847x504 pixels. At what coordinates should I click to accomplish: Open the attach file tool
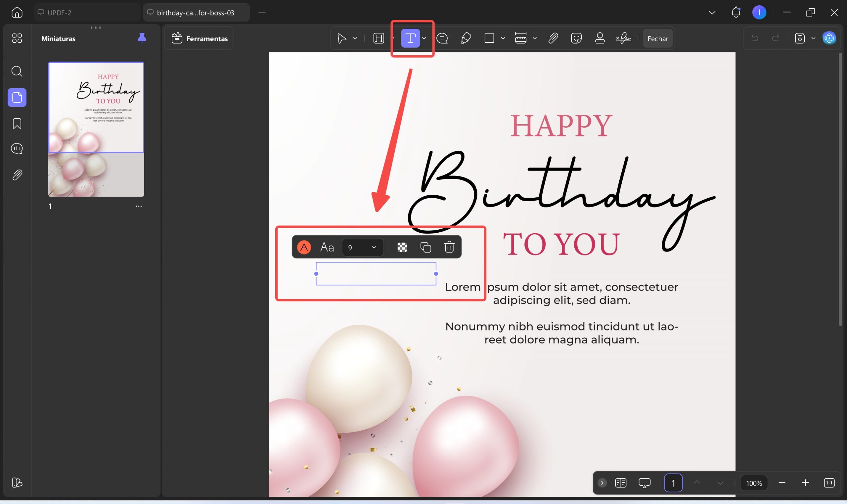coord(553,38)
